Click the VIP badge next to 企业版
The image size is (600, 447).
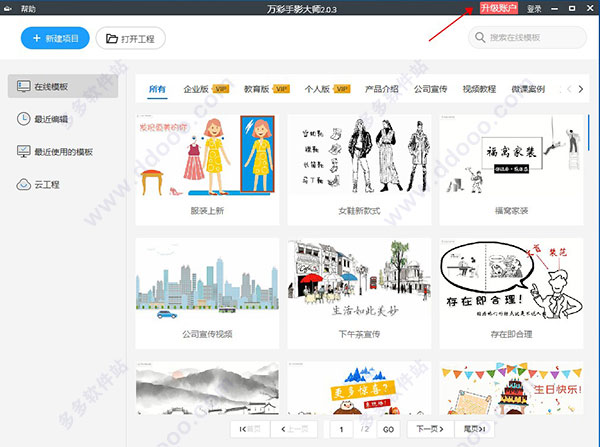(x=220, y=89)
